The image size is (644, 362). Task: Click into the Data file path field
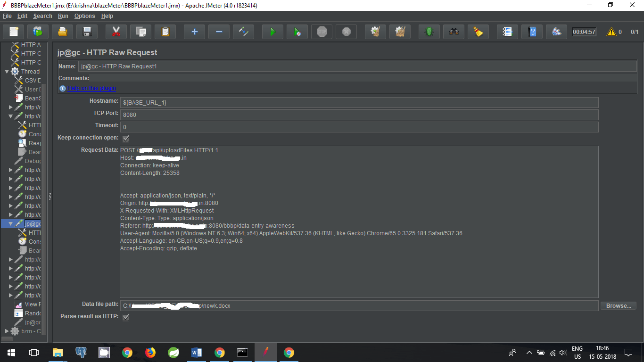coord(359,306)
